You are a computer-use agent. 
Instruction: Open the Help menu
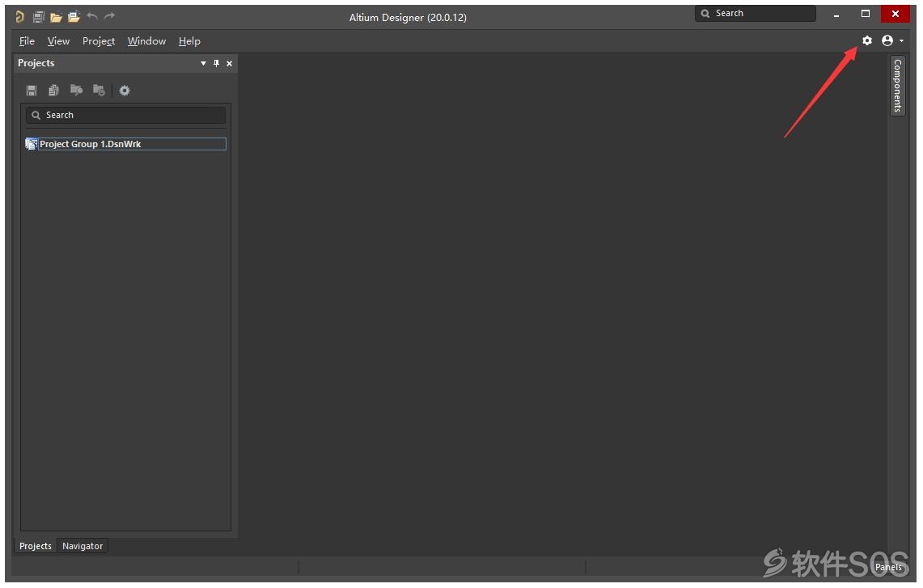click(189, 41)
